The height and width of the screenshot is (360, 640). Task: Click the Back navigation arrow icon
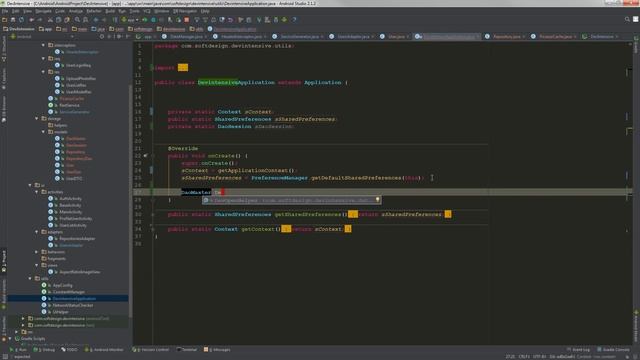(96, 20)
